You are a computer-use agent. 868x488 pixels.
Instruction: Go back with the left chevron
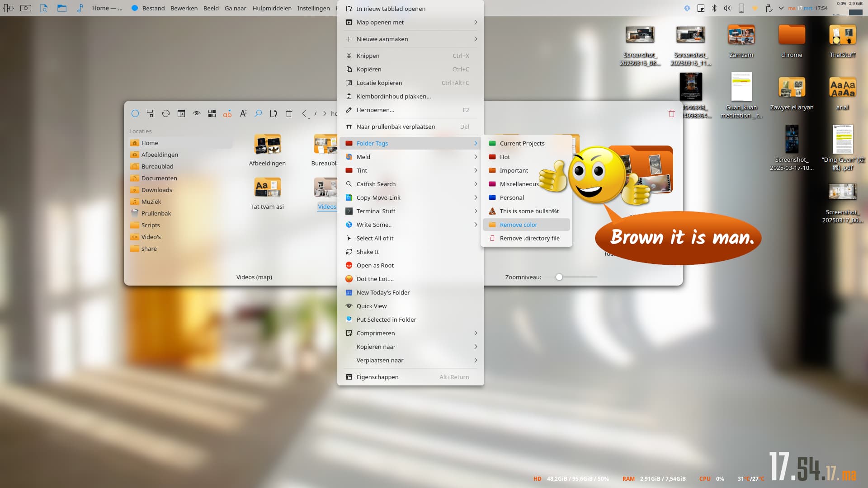pyautogui.click(x=304, y=113)
